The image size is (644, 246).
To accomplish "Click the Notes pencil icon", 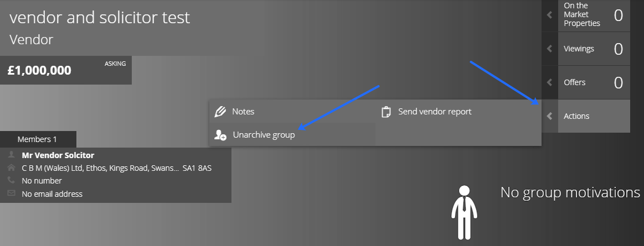I will [x=220, y=112].
